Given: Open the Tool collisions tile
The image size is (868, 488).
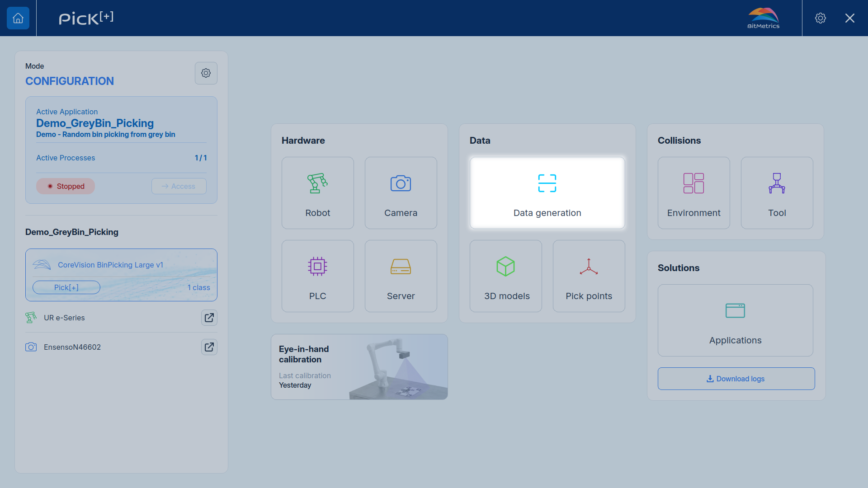Looking at the screenshot, I should pyautogui.click(x=777, y=193).
